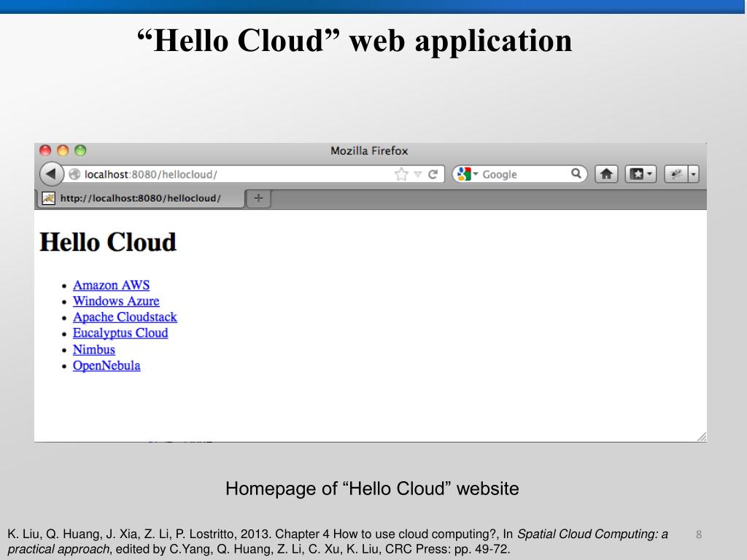Open Google search engine selector dropdown
Screen dimensions: 747x560
click(468, 174)
